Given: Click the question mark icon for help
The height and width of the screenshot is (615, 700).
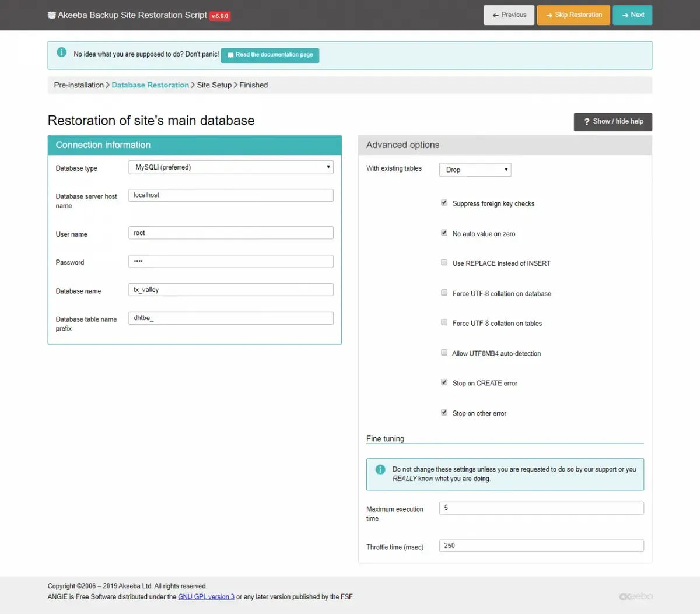Looking at the screenshot, I should (587, 122).
